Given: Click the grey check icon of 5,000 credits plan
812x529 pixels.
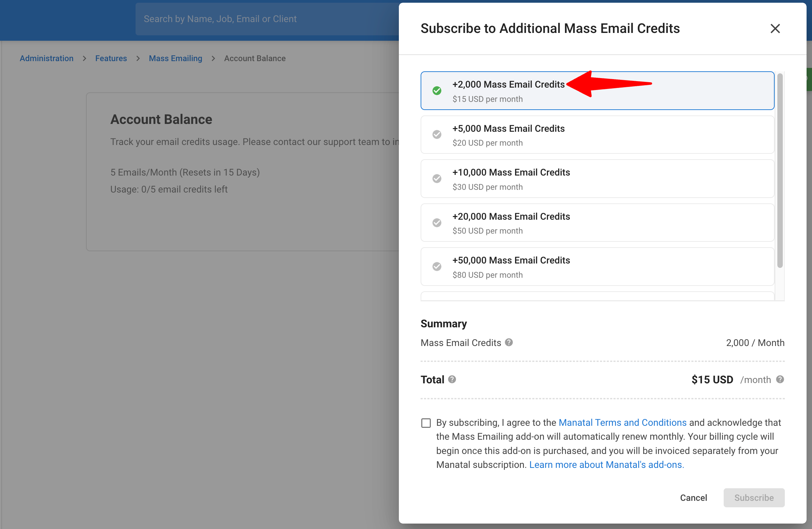Looking at the screenshot, I should pos(437,134).
